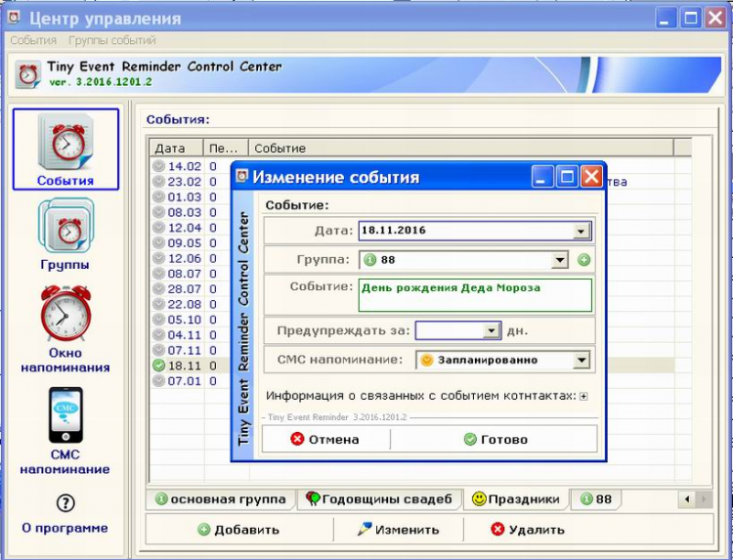Click the Готово button
Image resolution: width=733 pixels, height=560 pixels.
click(495, 440)
